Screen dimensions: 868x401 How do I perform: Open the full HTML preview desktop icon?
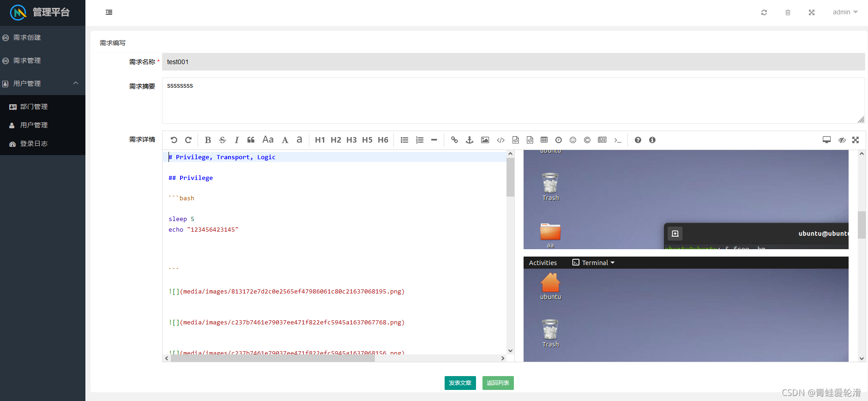(x=826, y=140)
